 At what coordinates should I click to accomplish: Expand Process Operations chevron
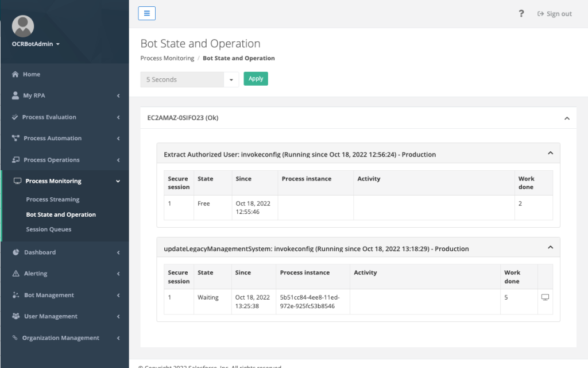click(x=118, y=160)
